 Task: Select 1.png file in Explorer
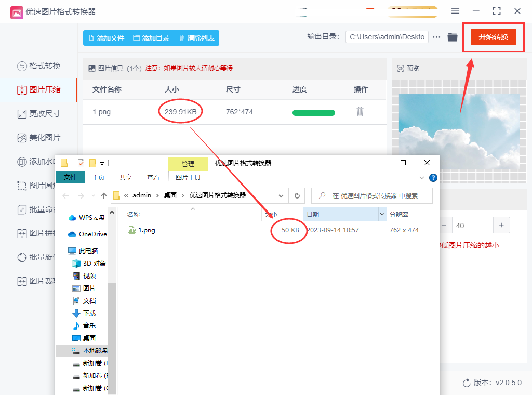[x=147, y=230]
